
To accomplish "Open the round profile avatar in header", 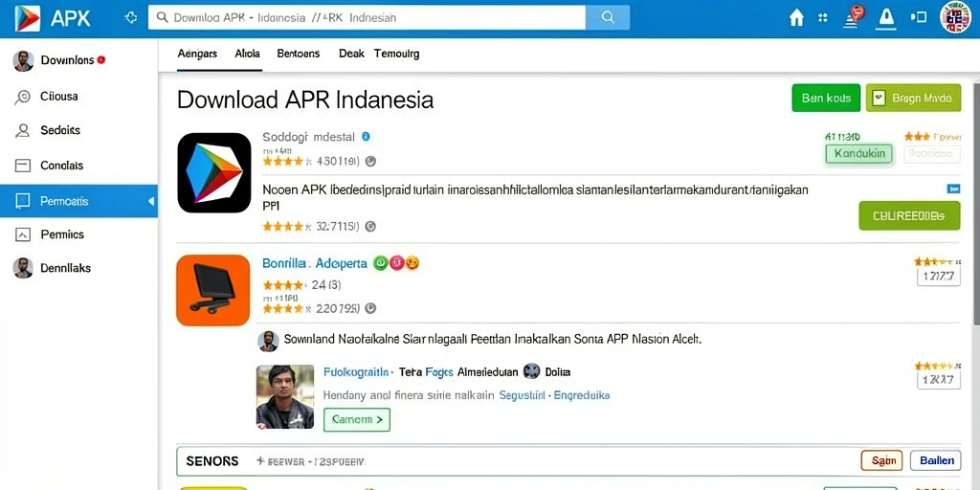I will click(956, 17).
